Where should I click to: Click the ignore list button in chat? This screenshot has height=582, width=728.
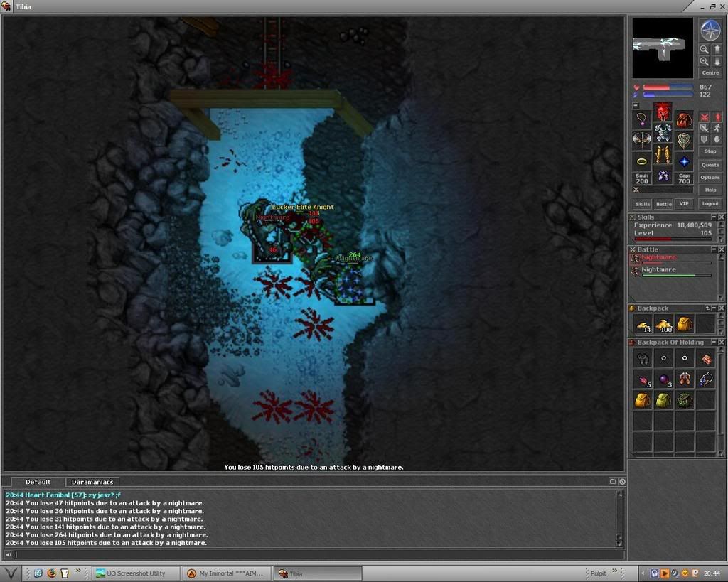point(621,482)
